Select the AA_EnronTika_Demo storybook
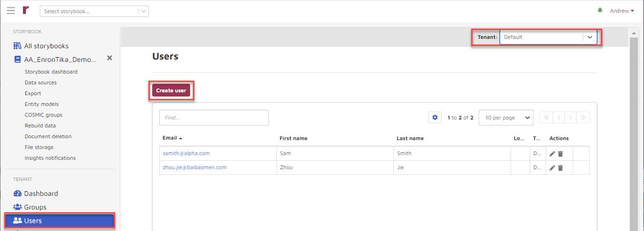Viewport: 644px width, 231px height. pyautogui.click(x=60, y=60)
